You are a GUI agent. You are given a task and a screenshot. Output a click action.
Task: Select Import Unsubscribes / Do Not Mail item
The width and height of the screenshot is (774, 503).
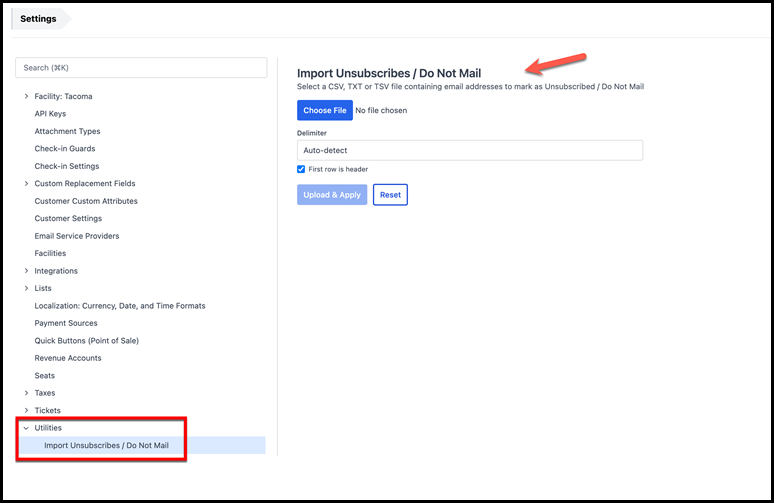tap(105, 445)
